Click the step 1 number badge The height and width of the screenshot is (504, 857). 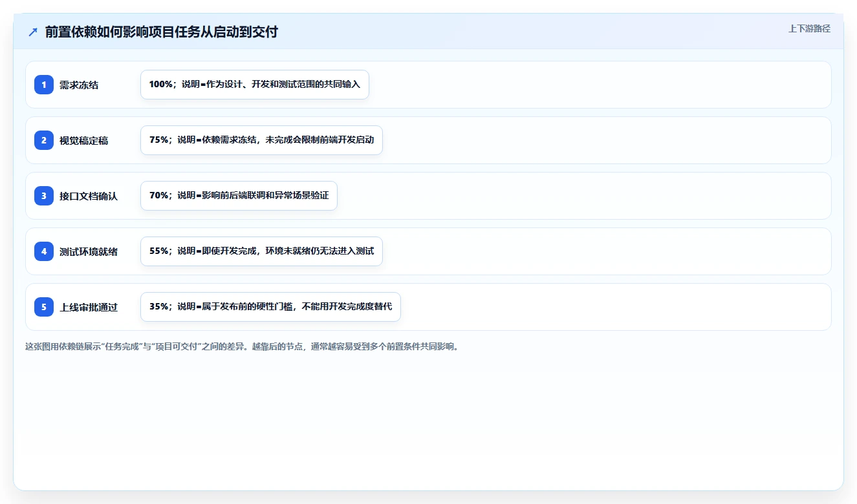click(44, 85)
